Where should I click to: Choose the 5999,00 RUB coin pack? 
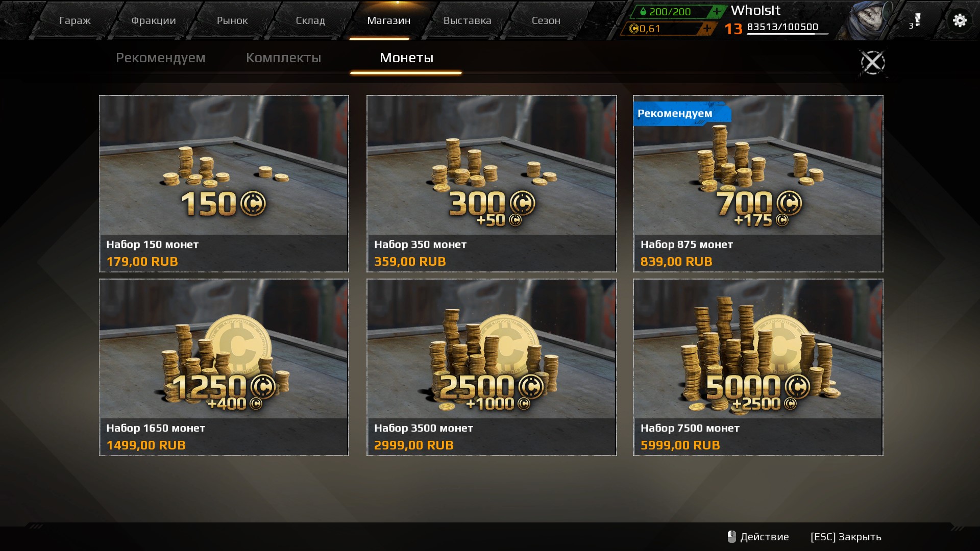click(758, 367)
